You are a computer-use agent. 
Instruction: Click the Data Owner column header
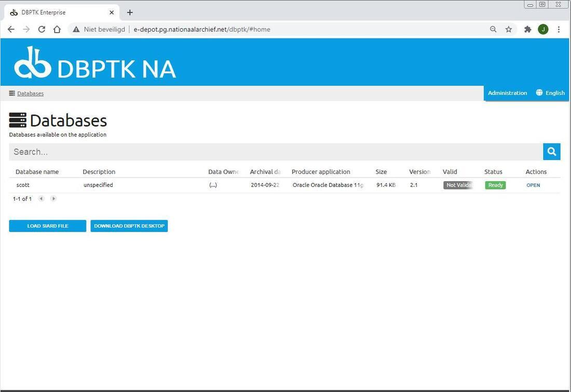[x=224, y=171]
